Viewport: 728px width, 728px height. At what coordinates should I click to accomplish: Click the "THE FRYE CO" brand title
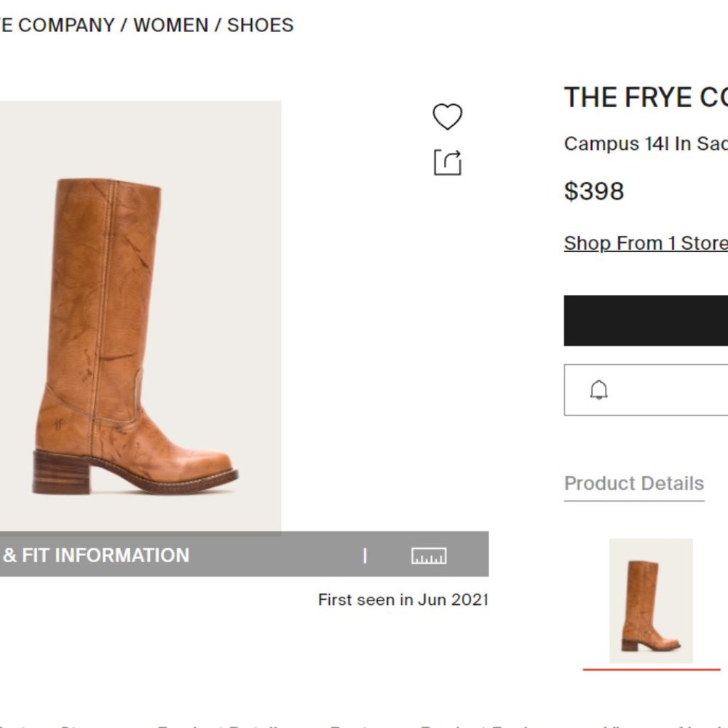point(644,97)
